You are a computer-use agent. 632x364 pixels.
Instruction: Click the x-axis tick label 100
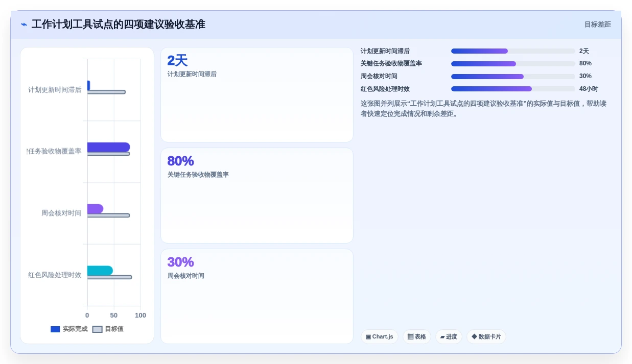pyautogui.click(x=141, y=316)
